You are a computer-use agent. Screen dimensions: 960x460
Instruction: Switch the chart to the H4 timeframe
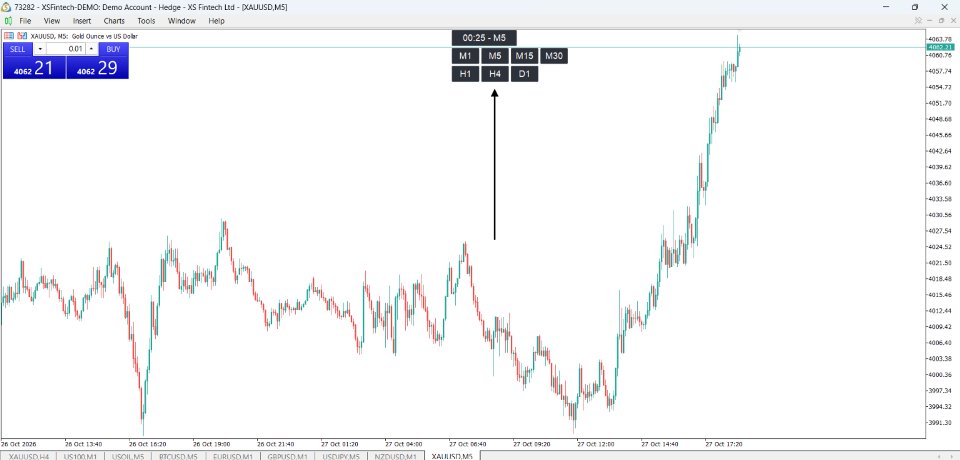495,74
